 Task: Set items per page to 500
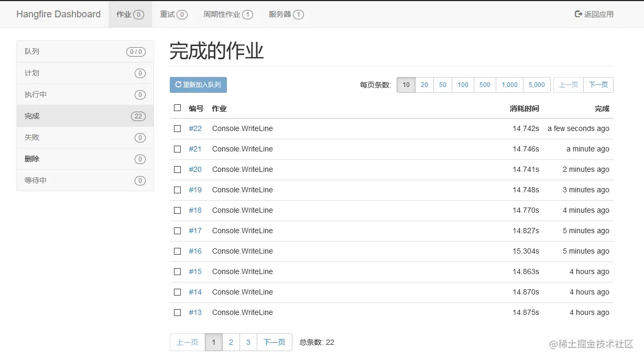click(485, 85)
